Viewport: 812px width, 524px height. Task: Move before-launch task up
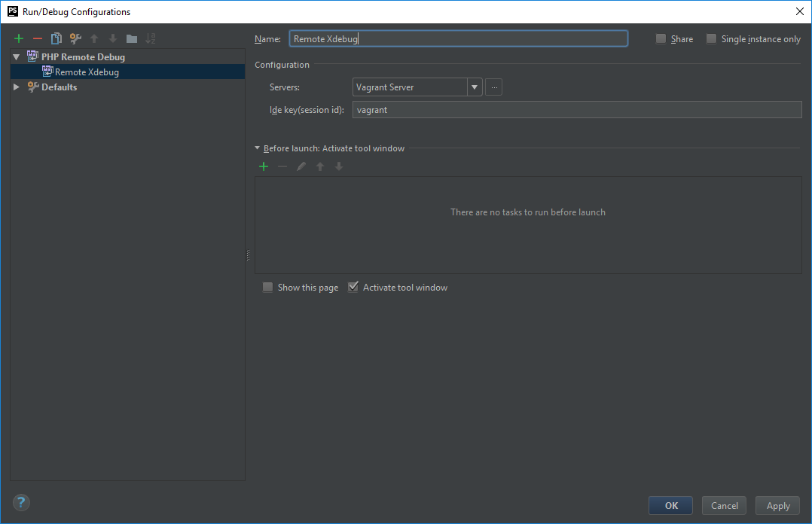(x=320, y=166)
